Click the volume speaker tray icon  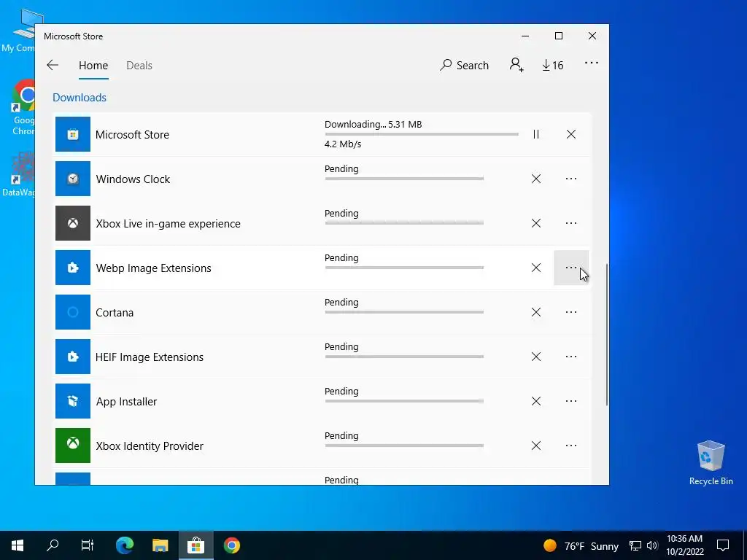[652, 545]
